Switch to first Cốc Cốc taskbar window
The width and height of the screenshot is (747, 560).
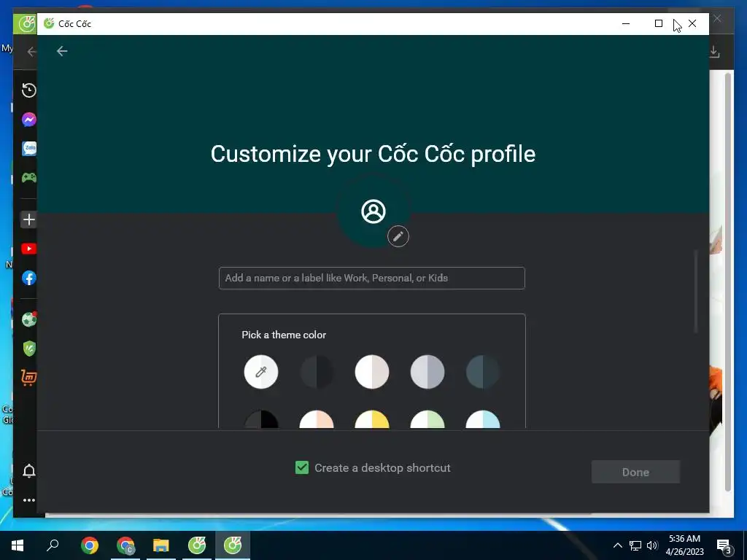197,545
